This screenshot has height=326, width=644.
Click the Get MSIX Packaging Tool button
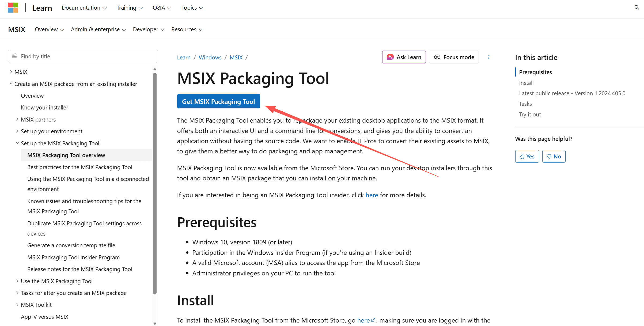click(218, 101)
